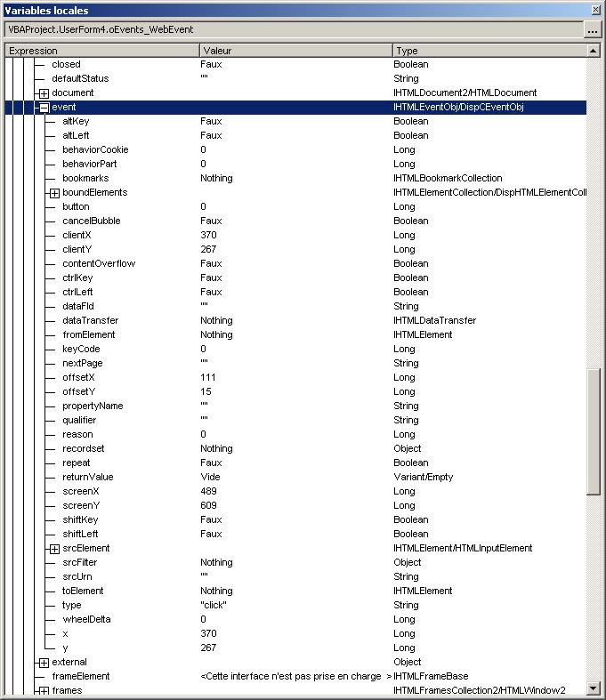Screen dimensions: 606x700
Task: Click the scrollbar down arrow
Action: [594, 688]
